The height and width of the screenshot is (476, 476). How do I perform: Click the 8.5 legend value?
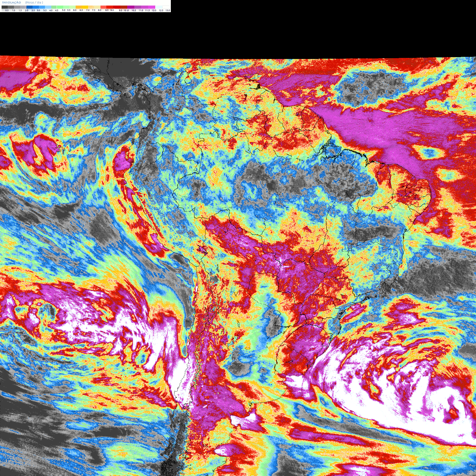(107, 10)
